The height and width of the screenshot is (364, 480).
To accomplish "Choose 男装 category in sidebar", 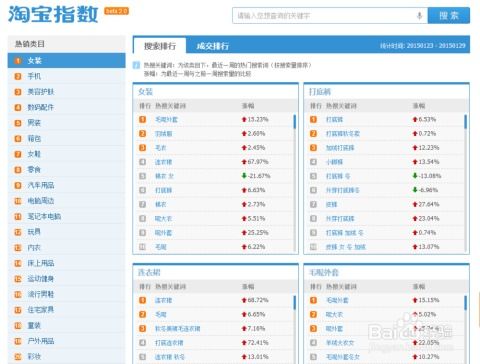I will pos(67,123).
